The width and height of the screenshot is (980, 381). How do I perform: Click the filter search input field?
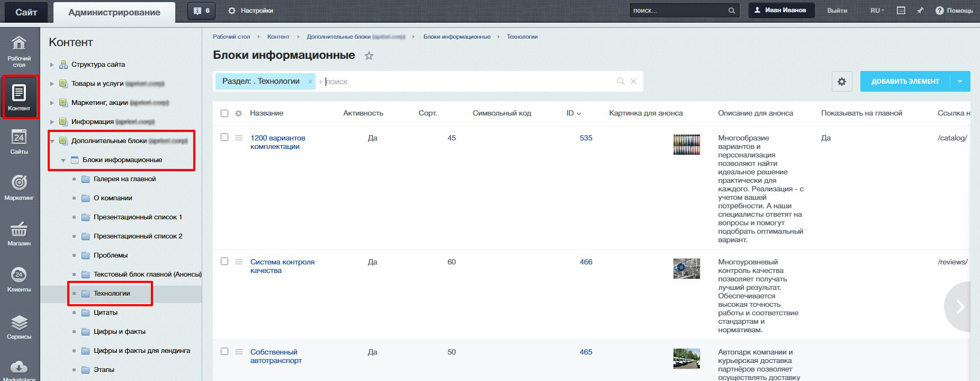[466, 82]
